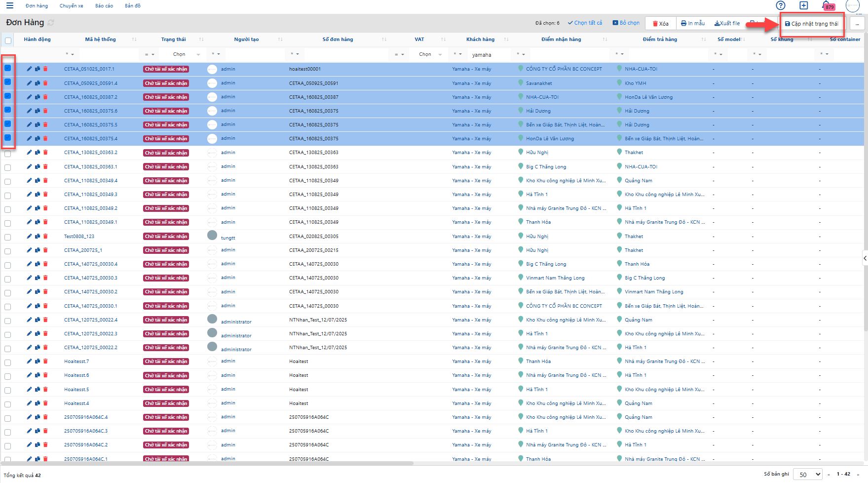Click the add new plus icon in header

(x=804, y=5)
